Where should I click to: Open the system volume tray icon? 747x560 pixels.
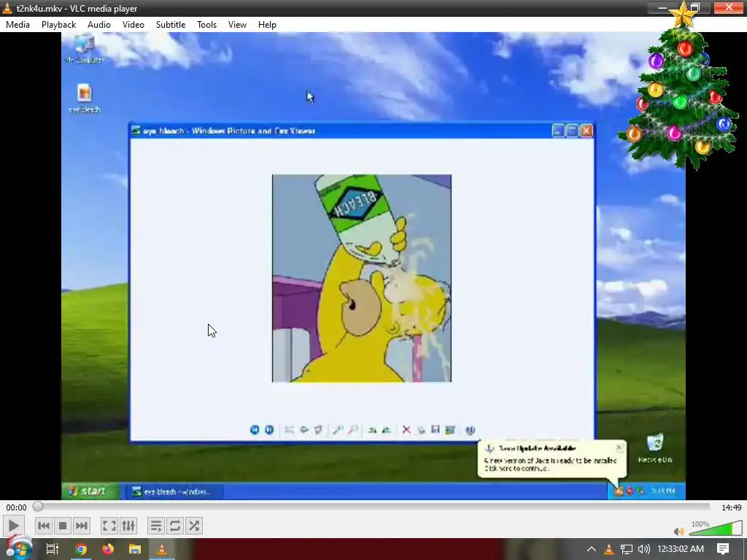click(643, 549)
